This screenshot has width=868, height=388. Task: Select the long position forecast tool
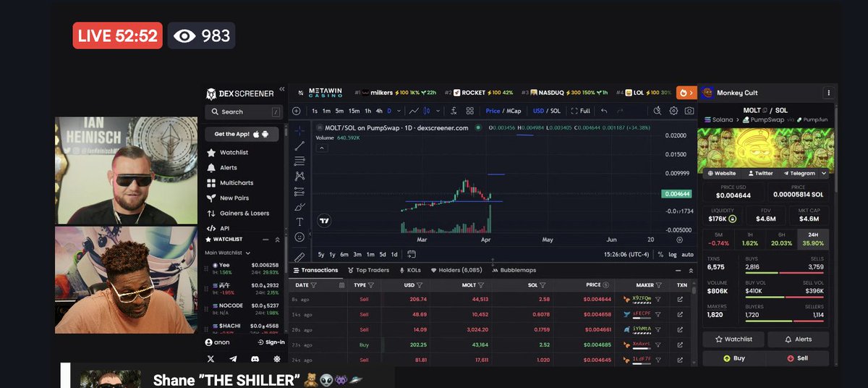300,192
